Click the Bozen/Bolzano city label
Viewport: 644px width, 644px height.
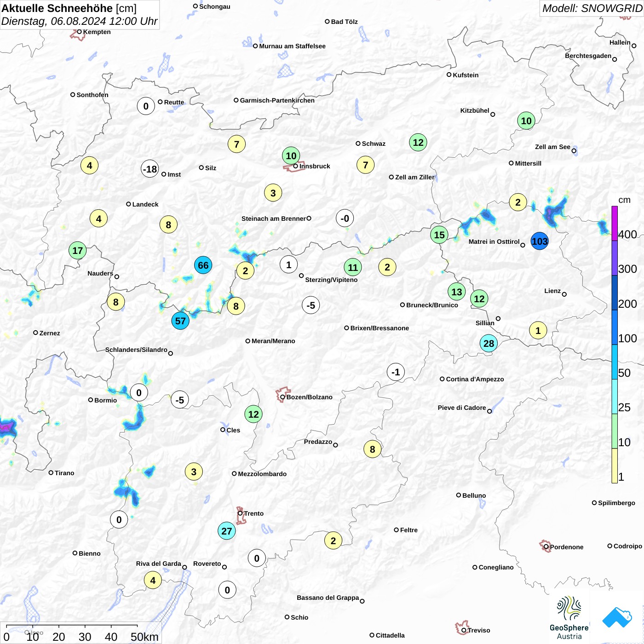[309, 397]
